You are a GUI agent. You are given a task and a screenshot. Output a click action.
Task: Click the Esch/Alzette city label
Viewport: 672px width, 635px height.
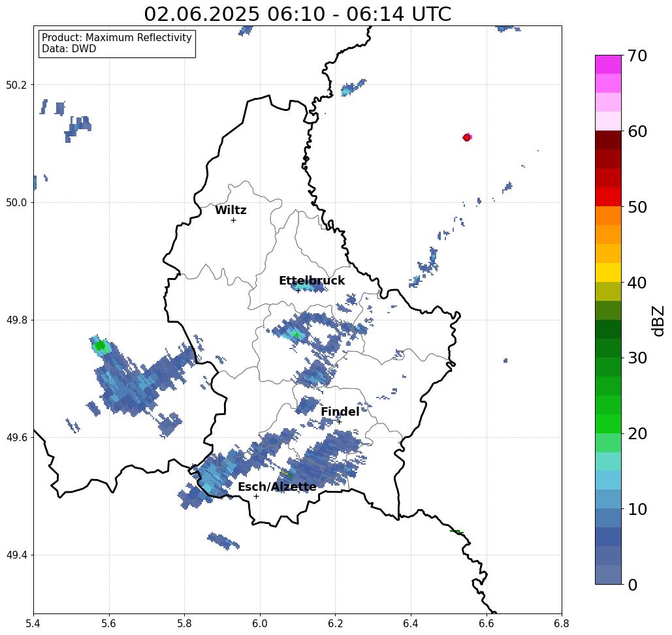coord(277,487)
